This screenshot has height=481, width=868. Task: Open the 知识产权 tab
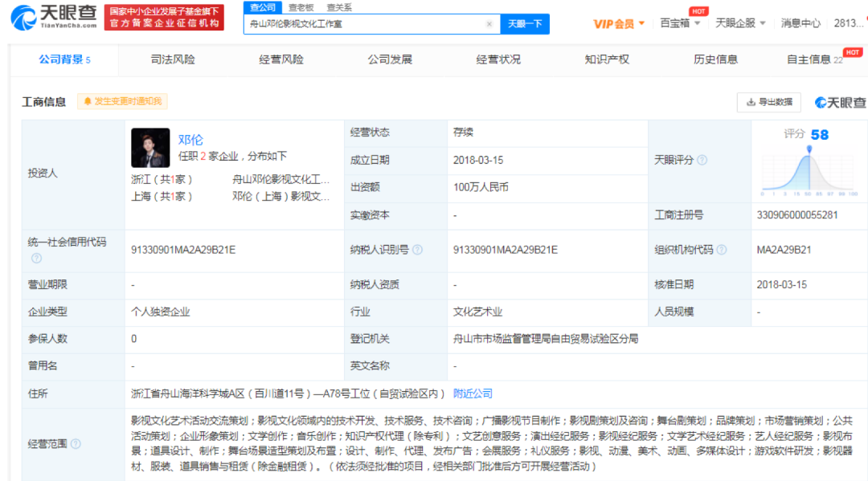pyautogui.click(x=607, y=59)
